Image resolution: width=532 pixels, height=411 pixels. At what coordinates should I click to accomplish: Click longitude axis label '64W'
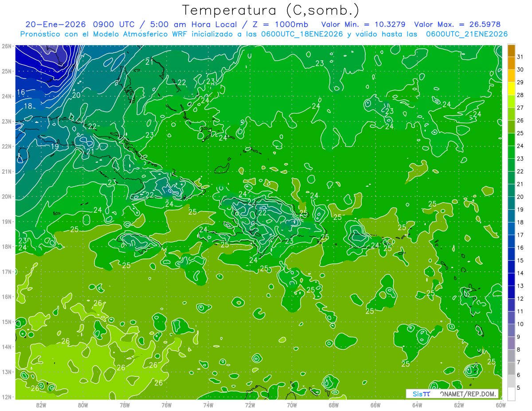click(x=417, y=405)
